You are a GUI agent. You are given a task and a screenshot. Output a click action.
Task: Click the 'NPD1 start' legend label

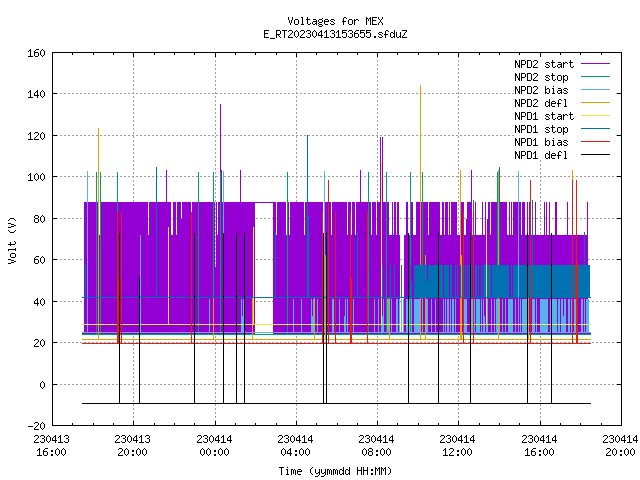coord(544,116)
